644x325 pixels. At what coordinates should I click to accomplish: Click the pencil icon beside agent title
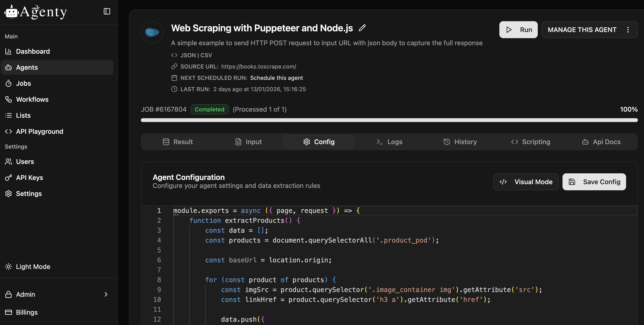pos(362,28)
